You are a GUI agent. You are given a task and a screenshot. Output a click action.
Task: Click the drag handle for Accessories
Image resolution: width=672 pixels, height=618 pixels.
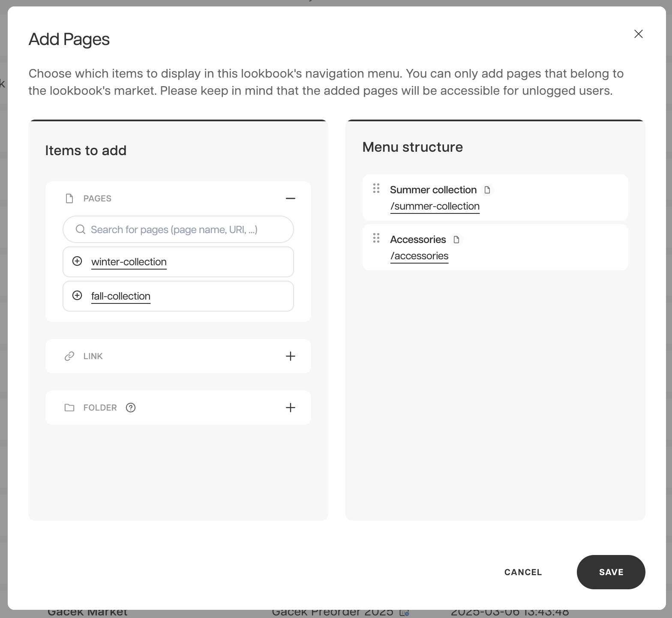pos(376,238)
